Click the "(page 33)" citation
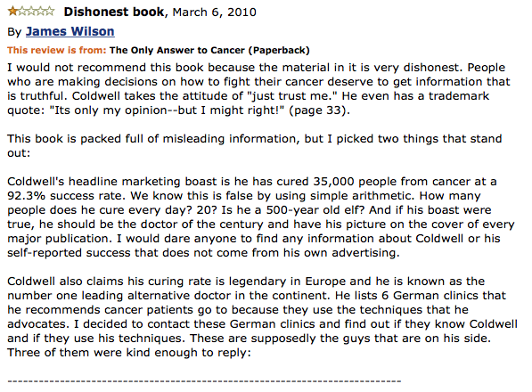 [x=319, y=110]
